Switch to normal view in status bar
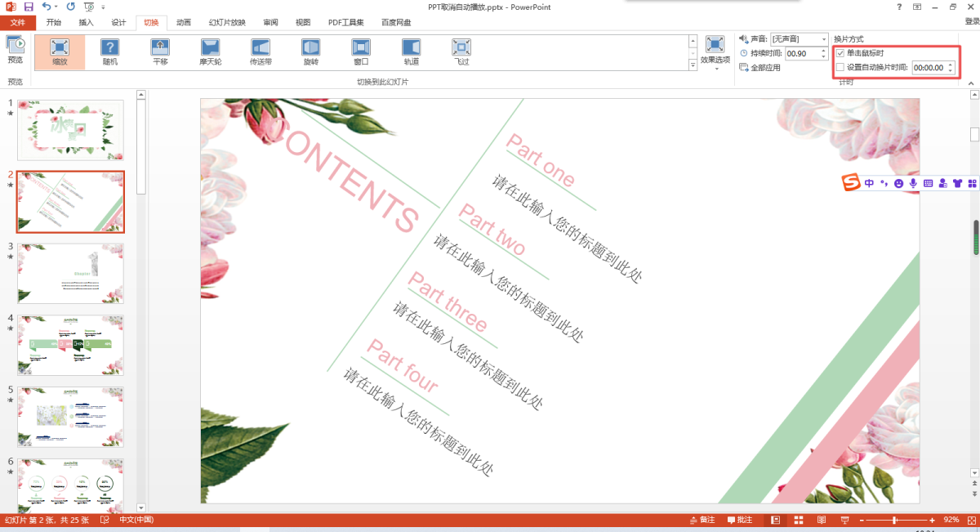980x532 pixels. (x=775, y=520)
